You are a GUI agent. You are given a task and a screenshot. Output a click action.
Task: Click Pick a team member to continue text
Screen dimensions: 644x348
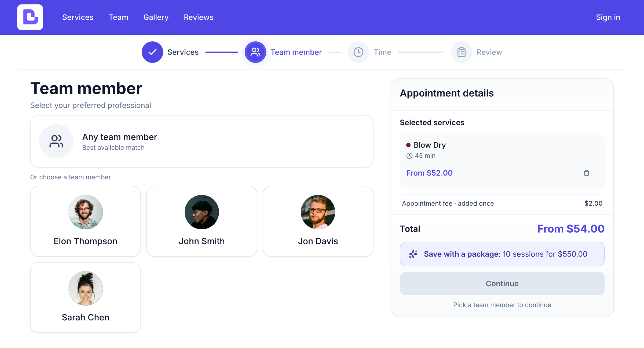[502, 305]
